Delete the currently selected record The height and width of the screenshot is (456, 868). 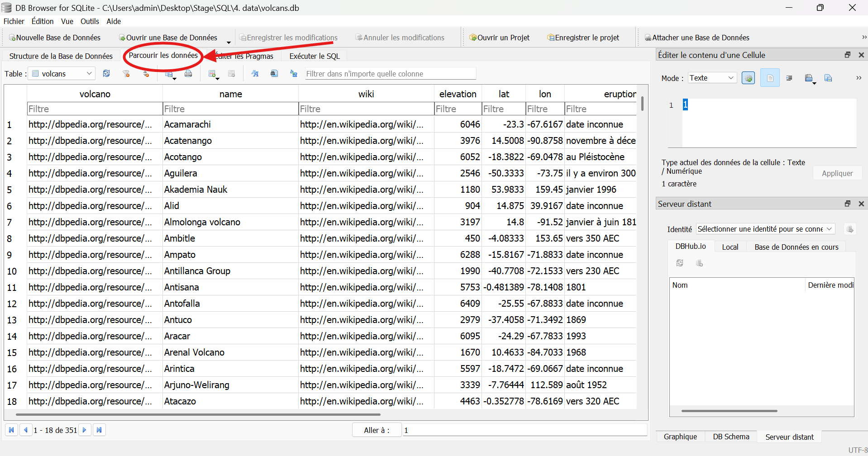[x=232, y=73]
